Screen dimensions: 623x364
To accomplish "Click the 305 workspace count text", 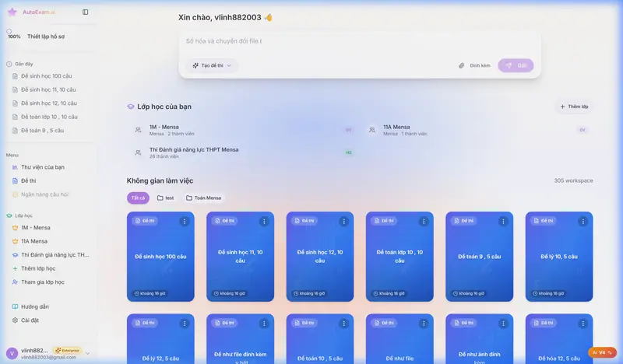I will coord(573,180).
